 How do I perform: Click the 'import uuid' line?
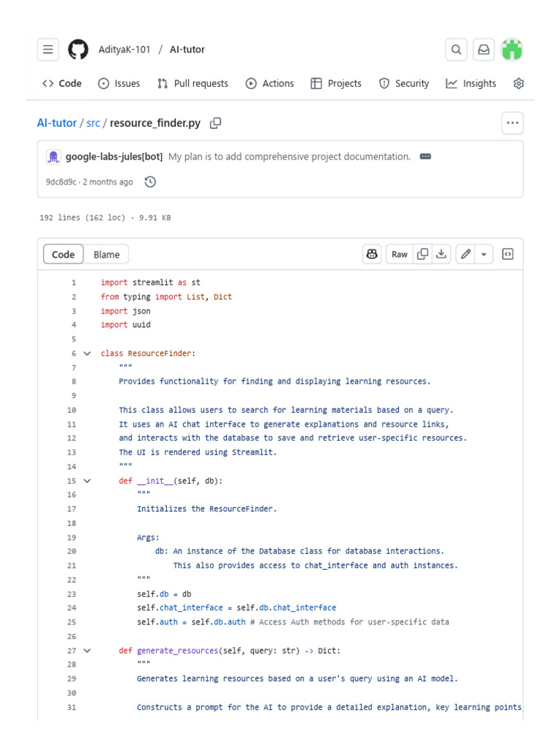(x=125, y=325)
